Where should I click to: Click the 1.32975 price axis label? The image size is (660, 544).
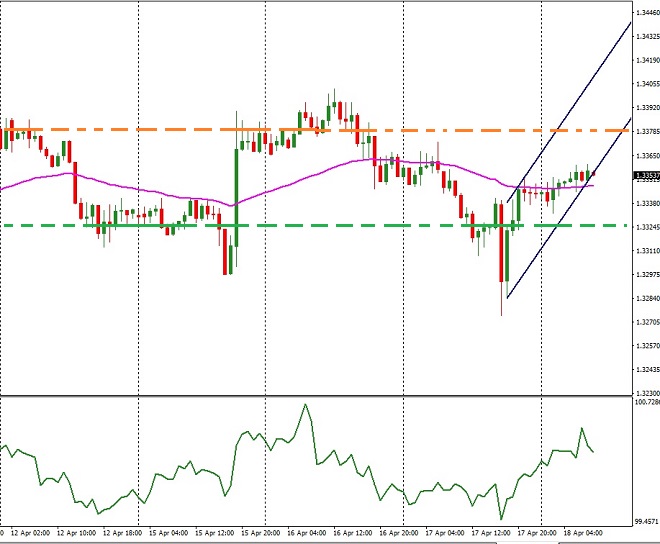648,275
